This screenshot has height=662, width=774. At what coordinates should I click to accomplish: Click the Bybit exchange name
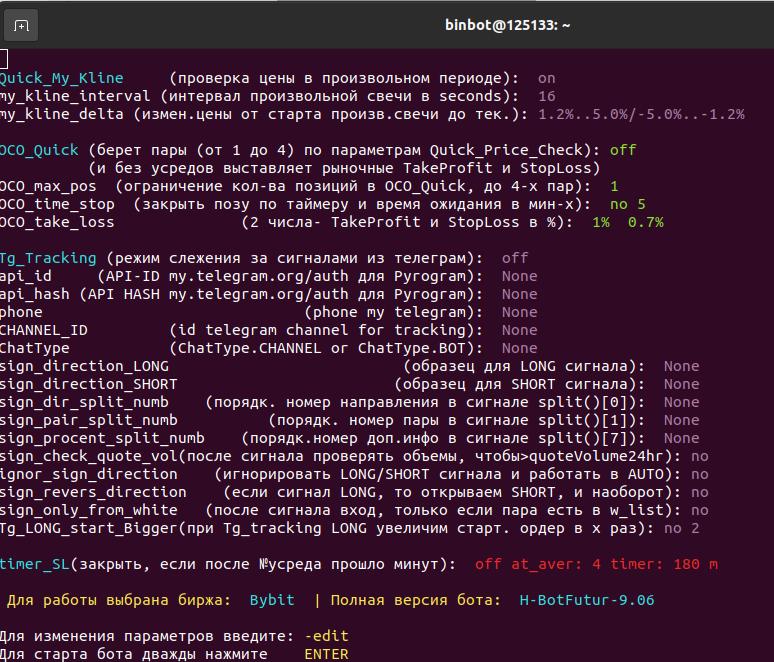click(x=272, y=600)
